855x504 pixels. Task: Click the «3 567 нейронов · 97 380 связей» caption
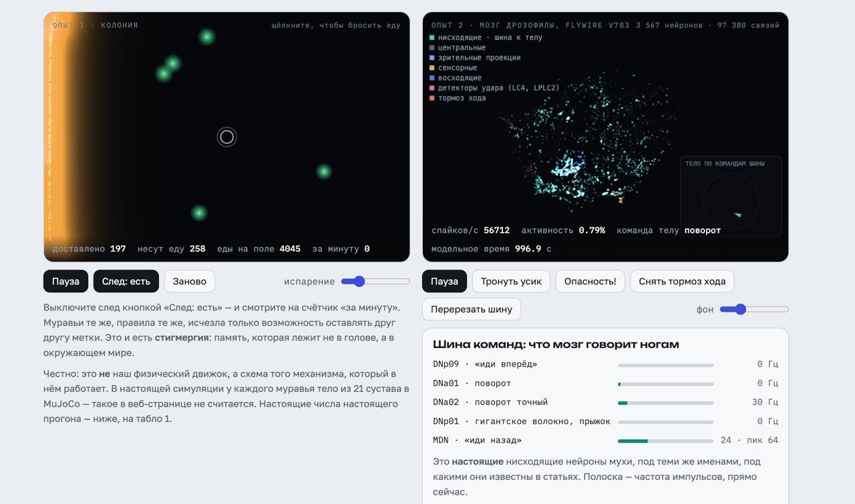[x=707, y=25]
